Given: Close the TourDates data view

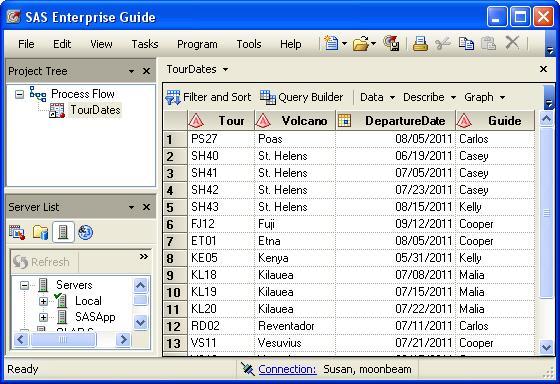Looking at the screenshot, I should tap(543, 69).
